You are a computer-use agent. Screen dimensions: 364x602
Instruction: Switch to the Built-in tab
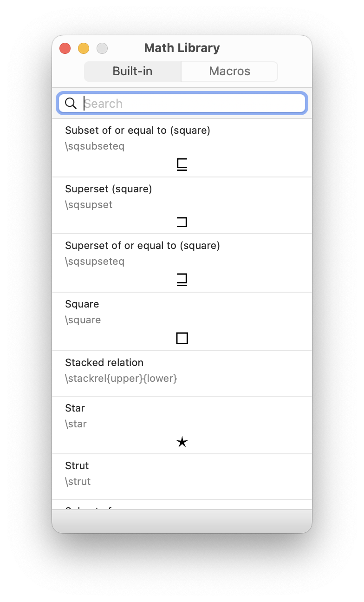(x=133, y=71)
